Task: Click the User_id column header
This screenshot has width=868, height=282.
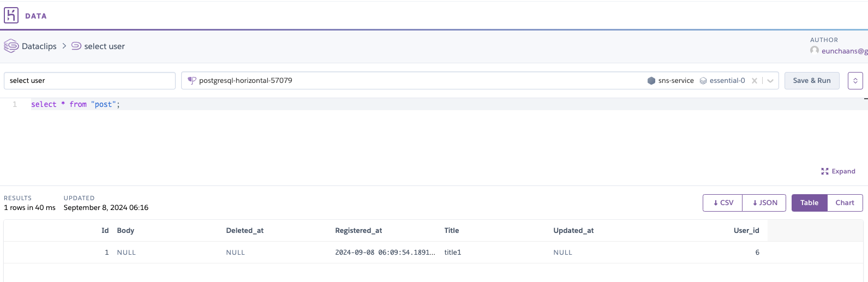Action: tap(746, 231)
